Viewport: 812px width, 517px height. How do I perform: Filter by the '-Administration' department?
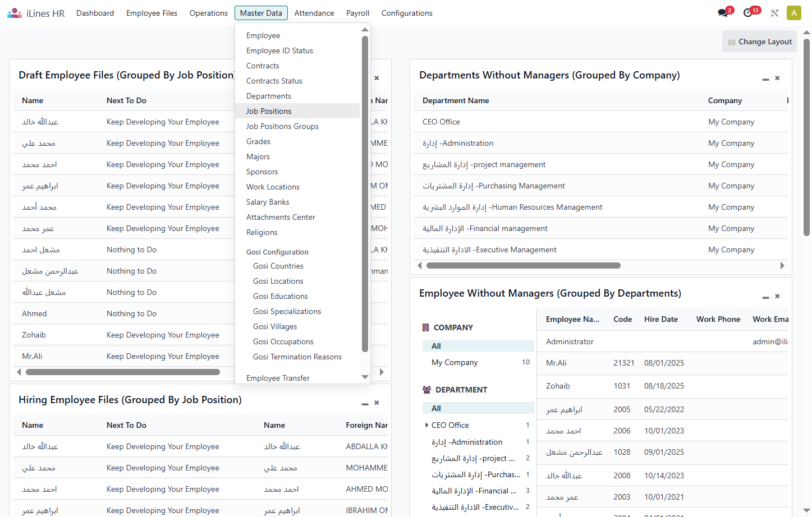click(x=478, y=442)
